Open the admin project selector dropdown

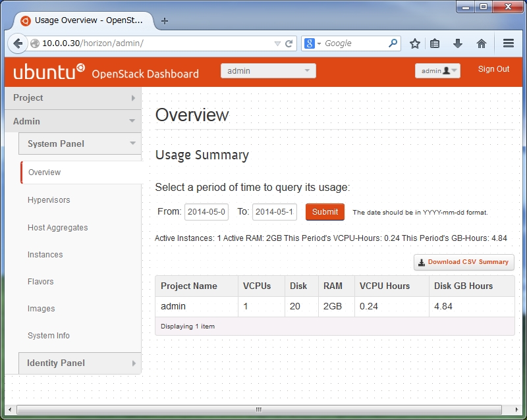pos(268,70)
